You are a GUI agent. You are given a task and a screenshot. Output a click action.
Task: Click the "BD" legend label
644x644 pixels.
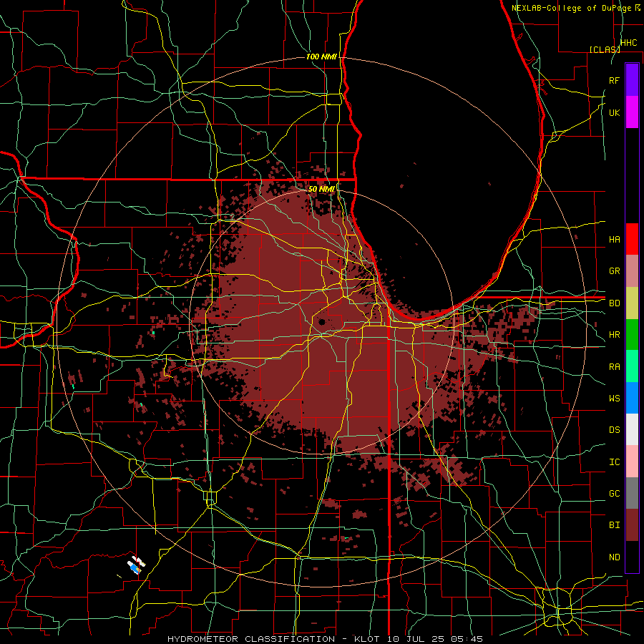pos(614,303)
